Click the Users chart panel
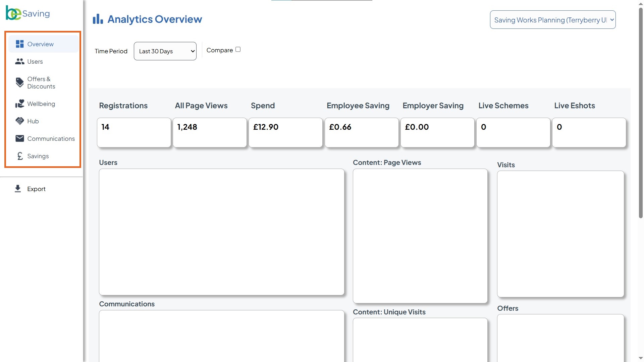 click(x=221, y=232)
